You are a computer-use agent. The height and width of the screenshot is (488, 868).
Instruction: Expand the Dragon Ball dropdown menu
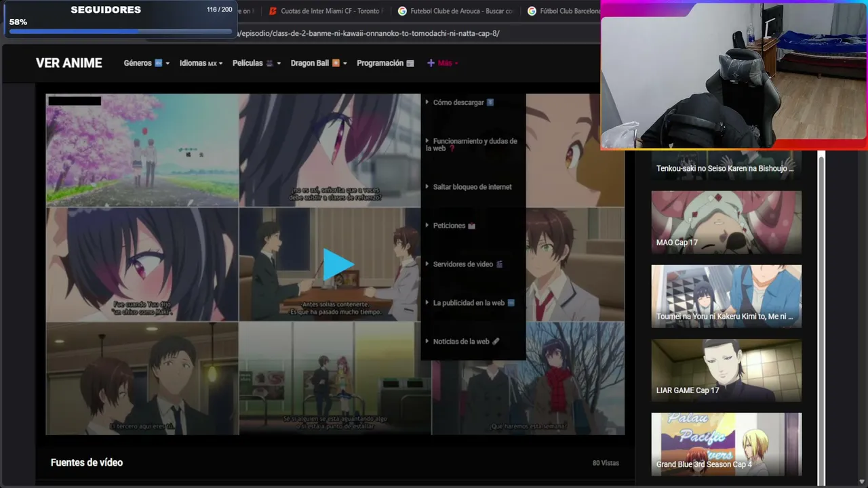pos(319,63)
